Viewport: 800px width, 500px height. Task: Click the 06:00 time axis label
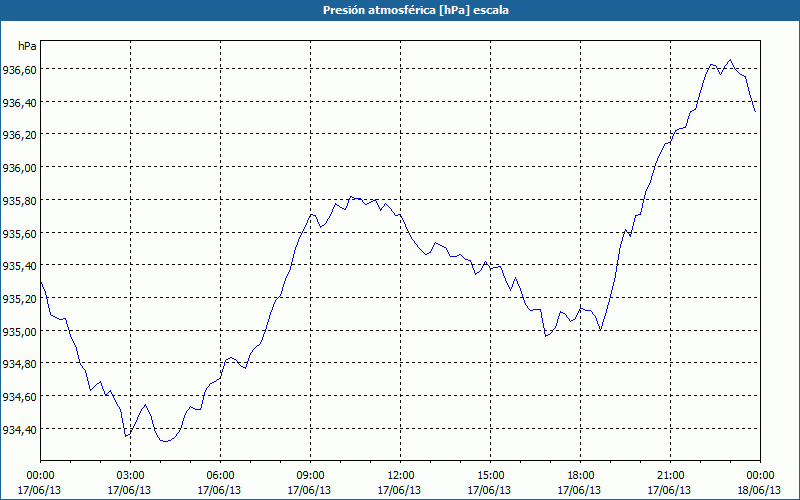click(220, 475)
